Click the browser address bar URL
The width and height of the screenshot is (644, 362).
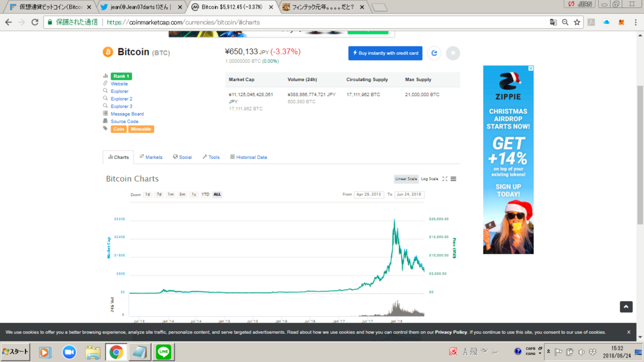click(183, 22)
